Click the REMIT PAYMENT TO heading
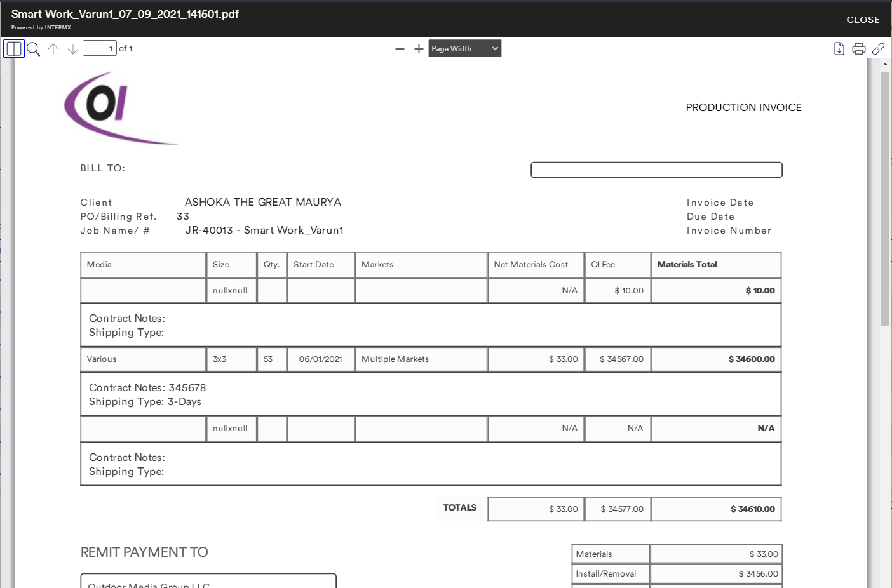Screen dimensions: 892x588 144,552
